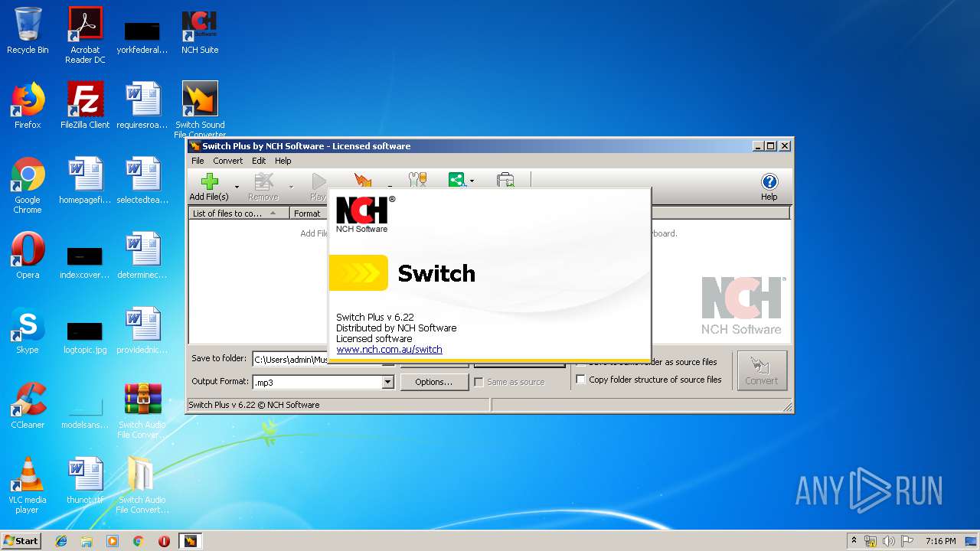Click status bar 'Switch Plus v 6.22 © NCH Software'
Viewport: 980px width, 551px height.
(254, 405)
